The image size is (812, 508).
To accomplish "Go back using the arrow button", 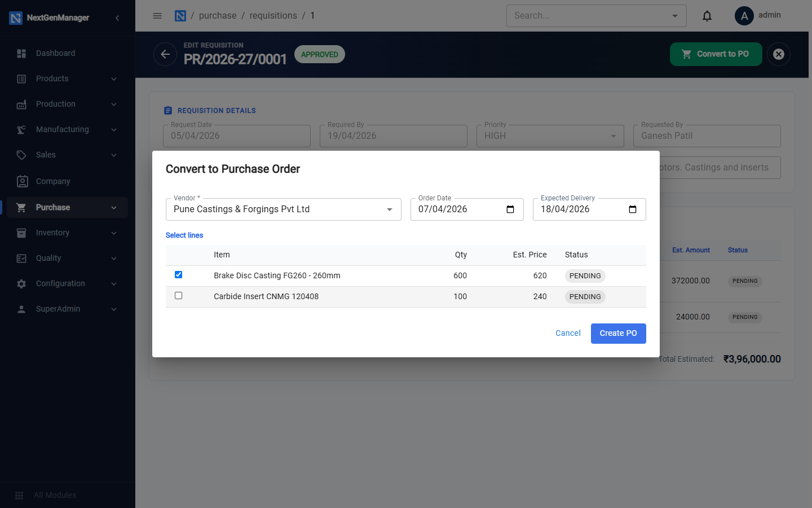I will click(x=165, y=54).
